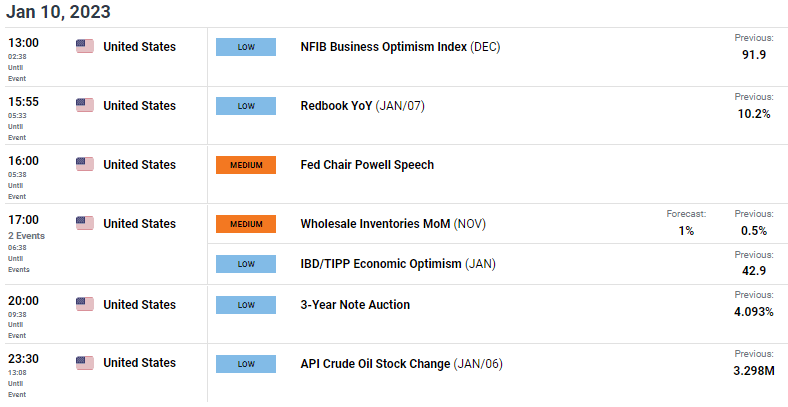The image size is (788, 407).
Task: Open the NFIB Business Optimism Index event
Action: 400,47
